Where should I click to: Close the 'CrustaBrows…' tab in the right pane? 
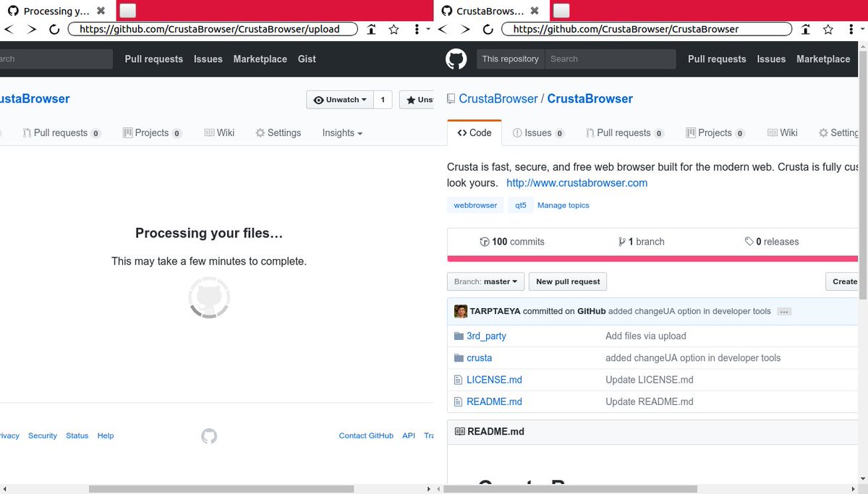coord(535,11)
